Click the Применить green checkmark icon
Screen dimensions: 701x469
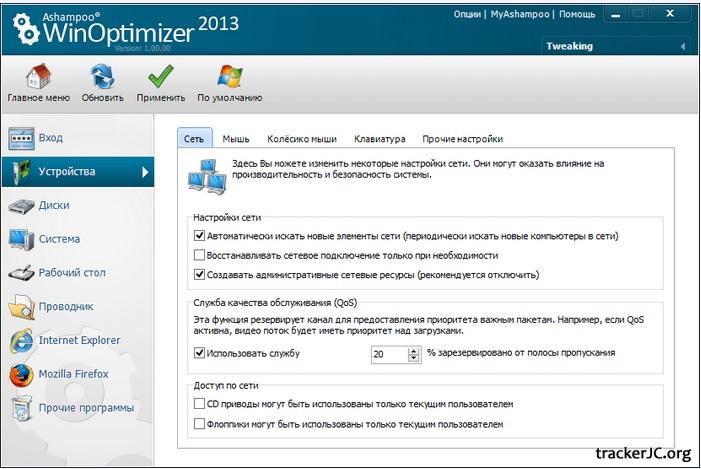point(160,76)
